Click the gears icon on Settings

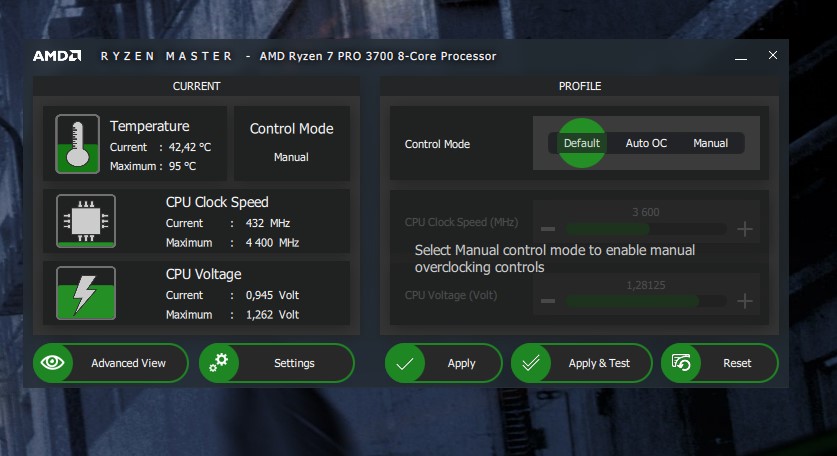coord(218,363)
